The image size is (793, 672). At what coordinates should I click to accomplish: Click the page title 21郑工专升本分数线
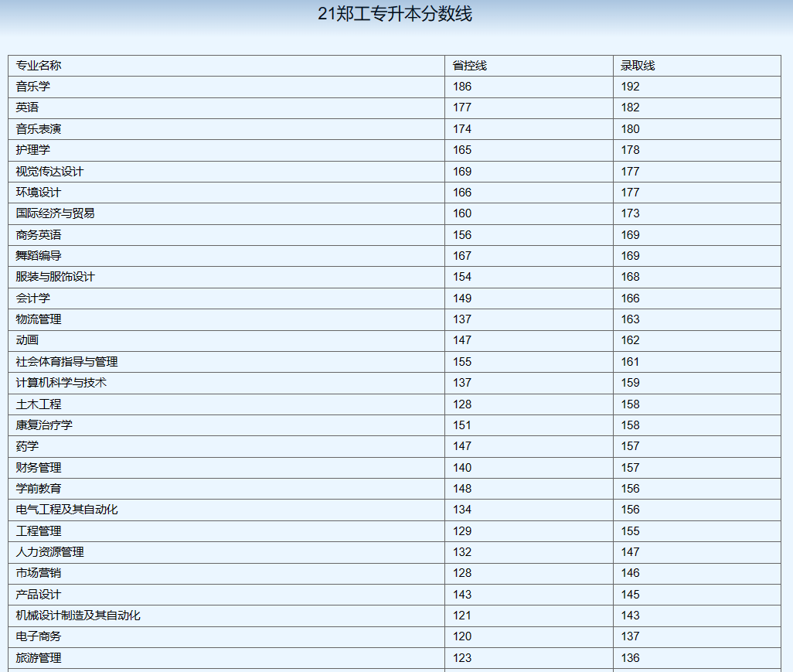coord(395,14)
